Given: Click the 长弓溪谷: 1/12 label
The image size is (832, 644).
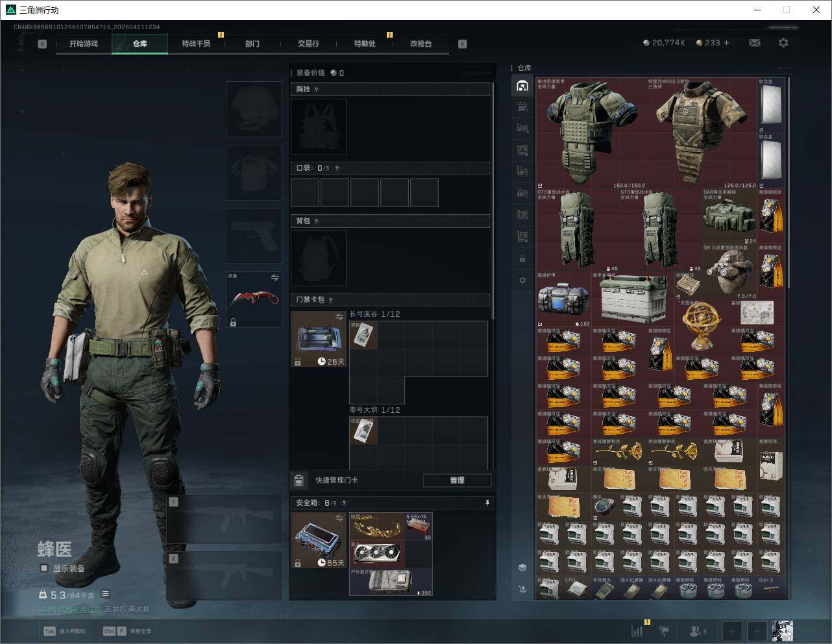Looking at the screenshot, I should pos(374,314).
